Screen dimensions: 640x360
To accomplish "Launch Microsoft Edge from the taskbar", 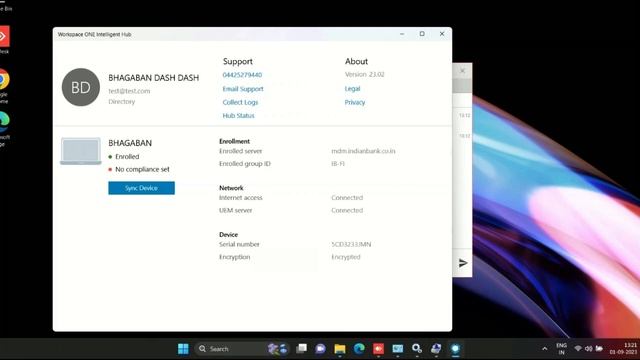I will [359, 349].
